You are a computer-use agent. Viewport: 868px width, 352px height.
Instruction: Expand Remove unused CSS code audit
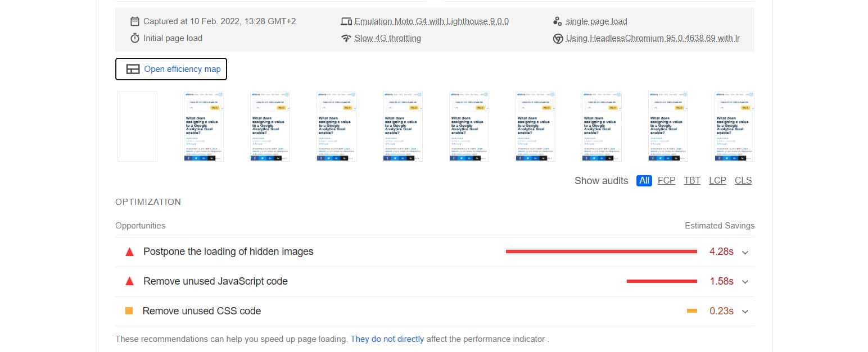click(x=745, y=312)
